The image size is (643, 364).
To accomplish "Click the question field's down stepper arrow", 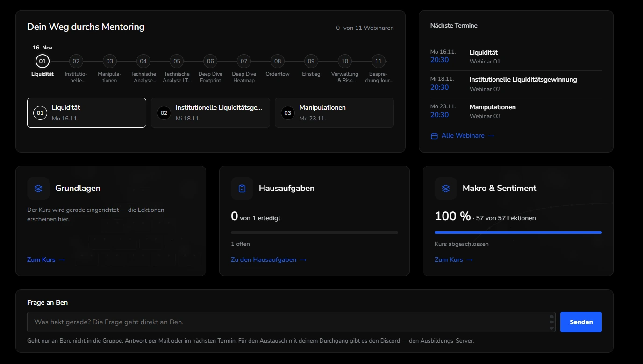I will 551,328.
